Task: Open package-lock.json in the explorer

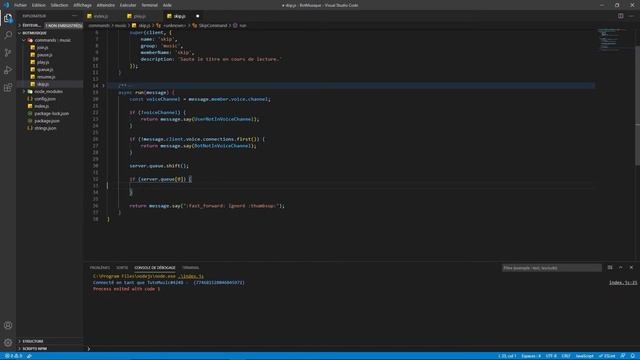Action: pyautogui.click(x=51, y=113)
